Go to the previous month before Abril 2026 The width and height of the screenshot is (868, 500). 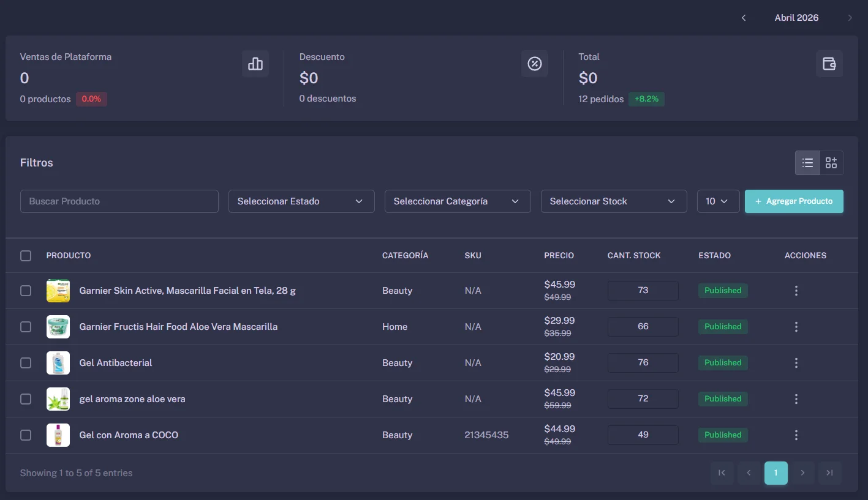point(744,18)
